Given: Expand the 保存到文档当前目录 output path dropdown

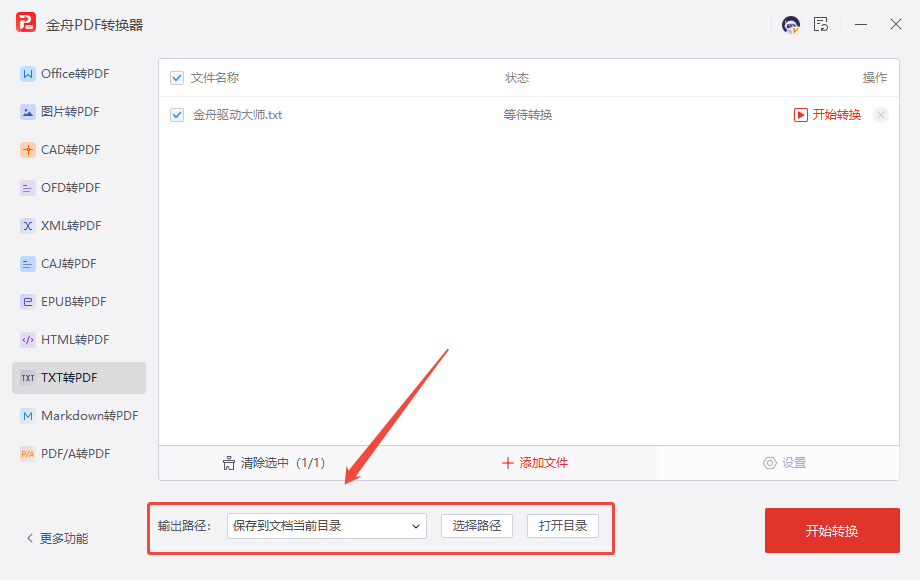Looking at the screenshot, I should (x=327, y=526).
